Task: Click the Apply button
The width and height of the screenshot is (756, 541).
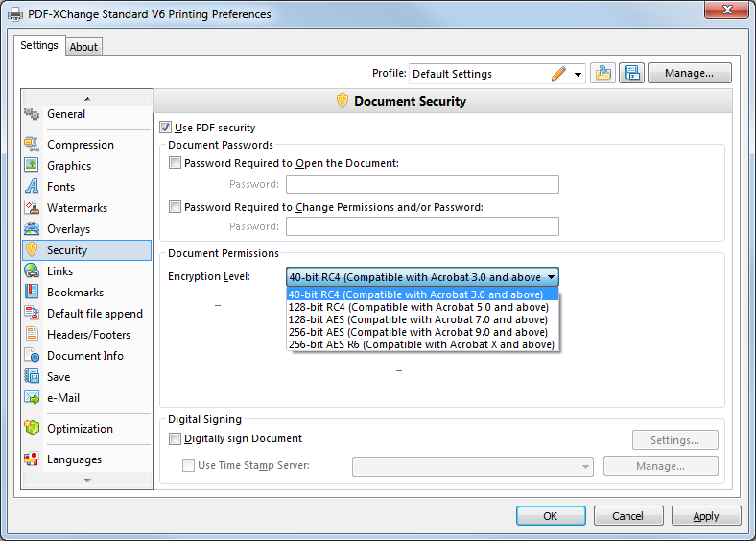Action: pos(706,516)
